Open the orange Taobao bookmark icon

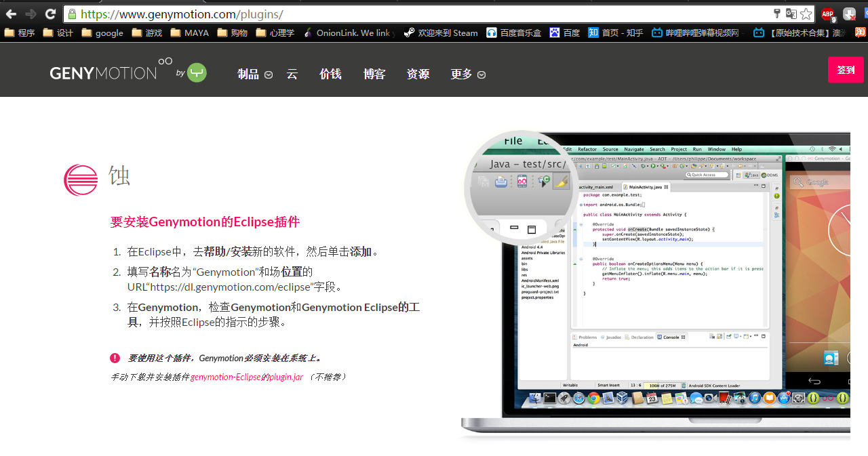(859, 33)
